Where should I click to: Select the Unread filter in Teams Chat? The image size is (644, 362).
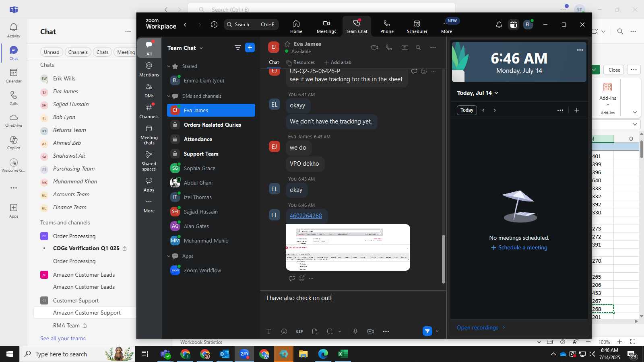click(52, 52)
